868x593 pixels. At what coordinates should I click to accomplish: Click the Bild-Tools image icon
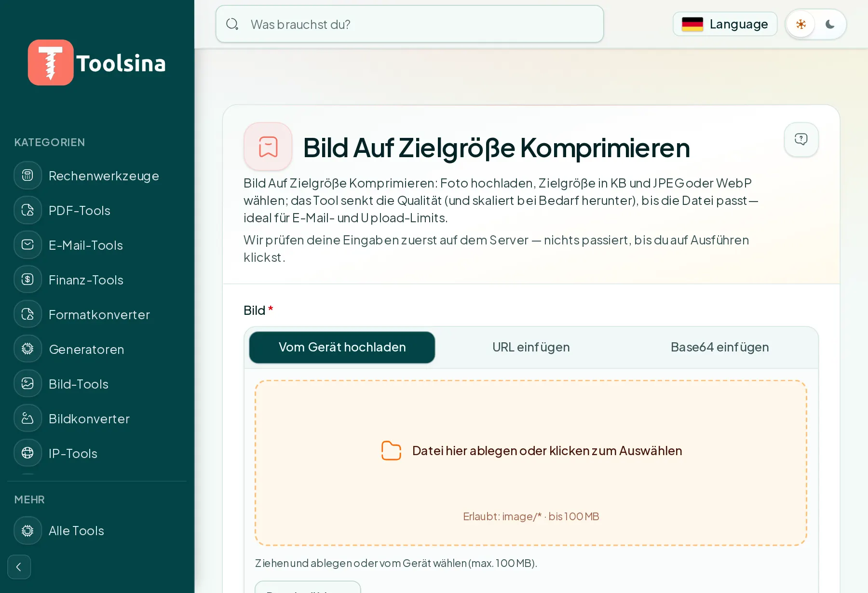point(28,384)
